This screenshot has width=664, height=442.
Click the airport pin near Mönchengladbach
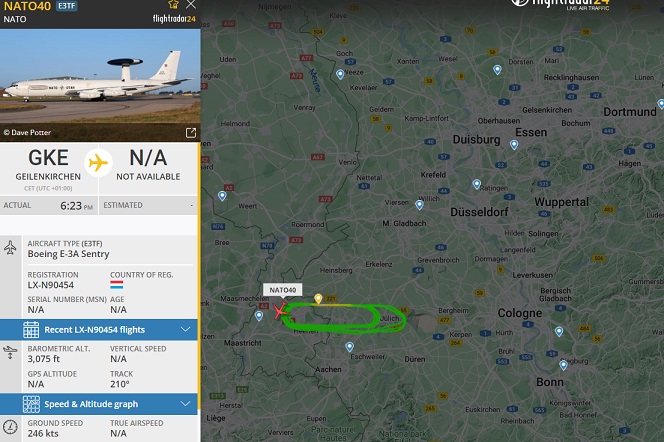(419, 205)
